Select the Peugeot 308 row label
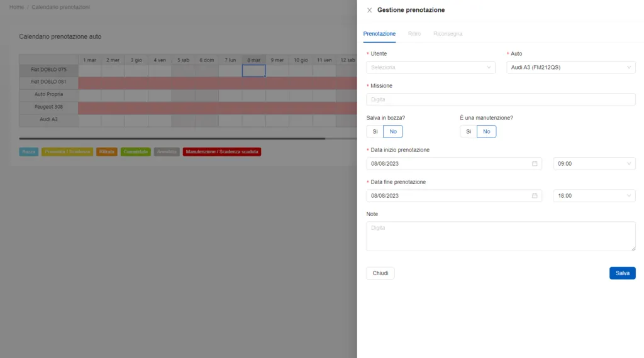 (48, 107)
